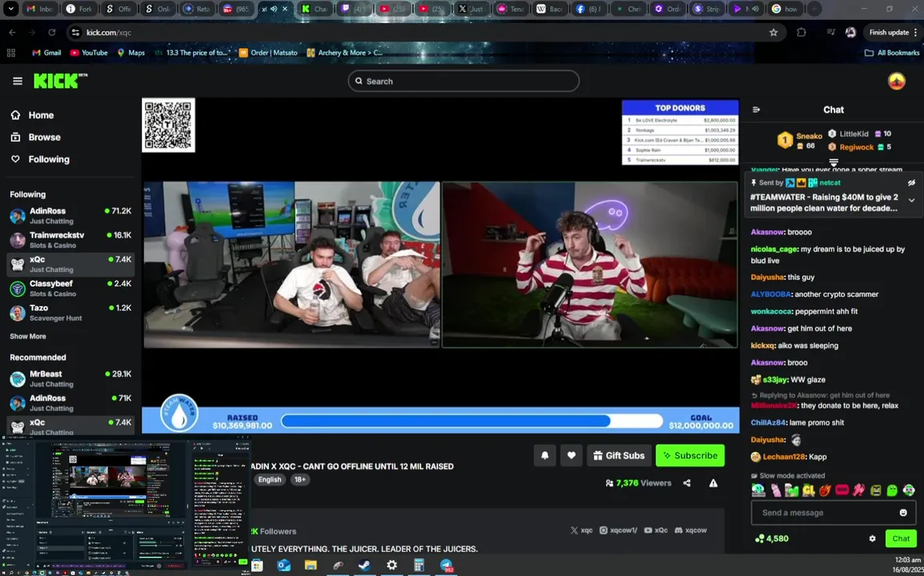The image size is (924, 576).
Task: Open File Explorer from the taskbar
Action: [x=311, y=566]
